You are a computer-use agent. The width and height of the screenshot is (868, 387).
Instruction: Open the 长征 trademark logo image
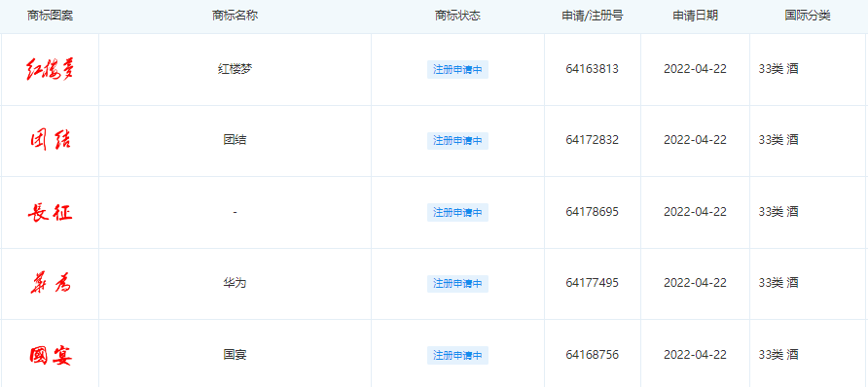tap(50, 212)
